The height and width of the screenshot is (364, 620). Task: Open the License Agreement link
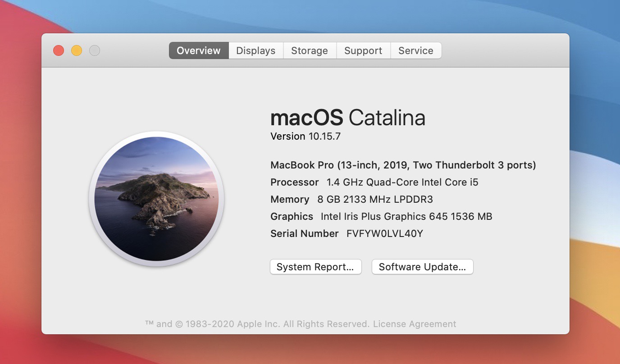[x=415, y=324]
